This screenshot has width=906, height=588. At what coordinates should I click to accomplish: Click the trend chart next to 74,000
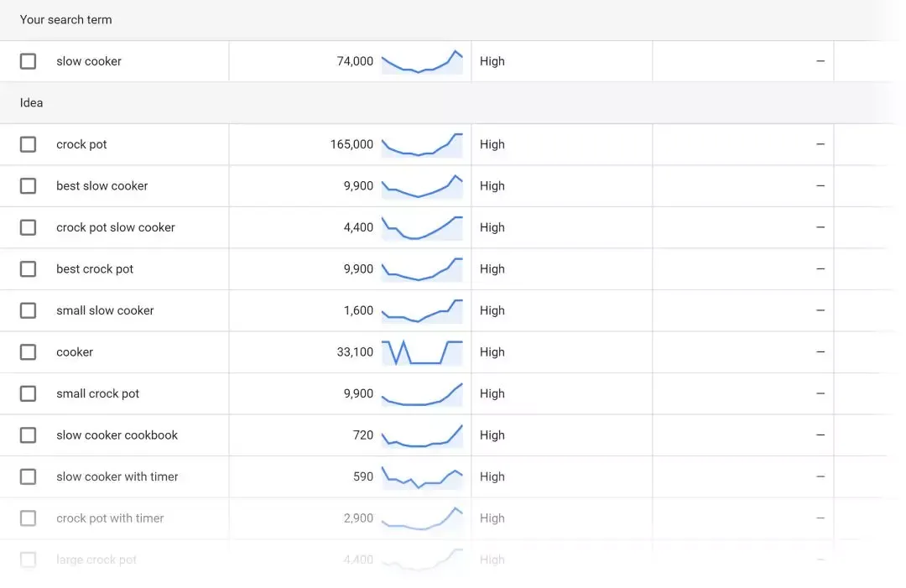422,62
